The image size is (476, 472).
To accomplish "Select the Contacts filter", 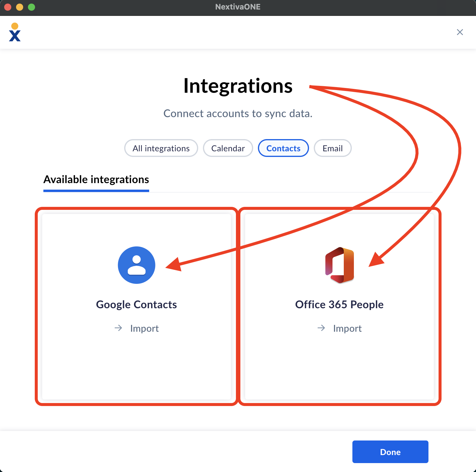I will click(283, 148).
